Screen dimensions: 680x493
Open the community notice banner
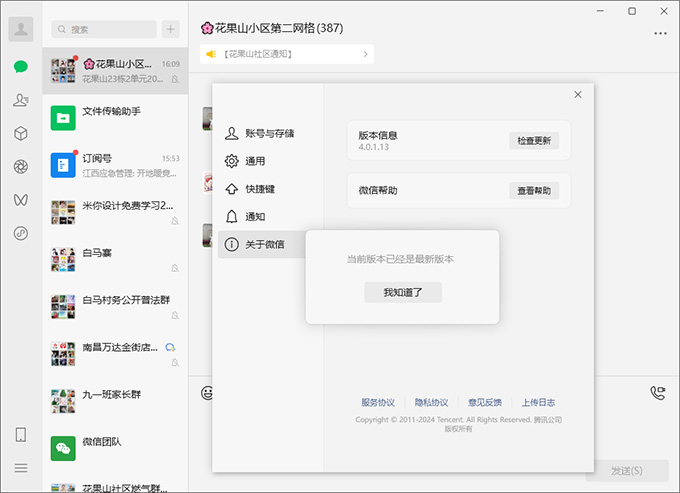(x=287, y=54)
